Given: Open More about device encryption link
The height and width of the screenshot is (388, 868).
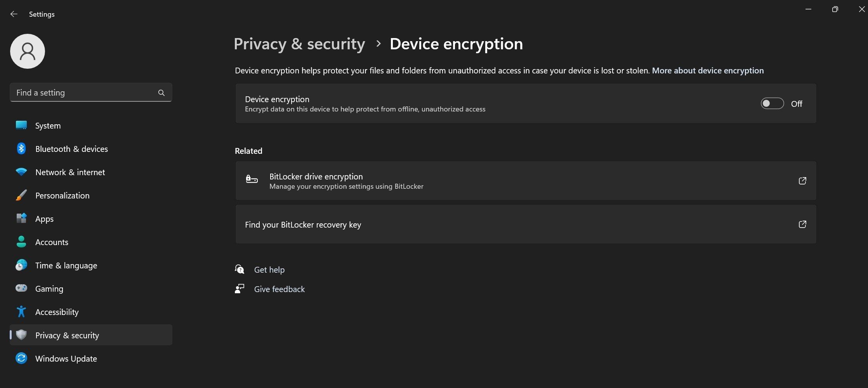Looking at the screenshot, I should click(707, 71).
